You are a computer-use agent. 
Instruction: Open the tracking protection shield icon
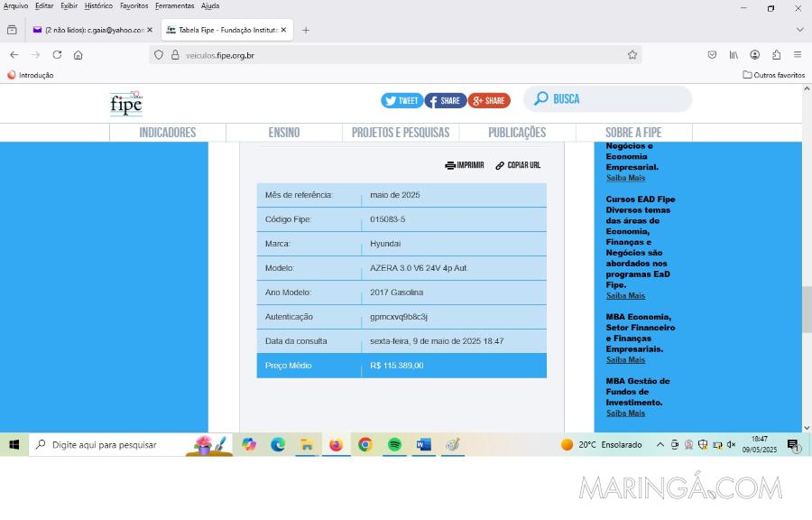[x=159, y=55]
